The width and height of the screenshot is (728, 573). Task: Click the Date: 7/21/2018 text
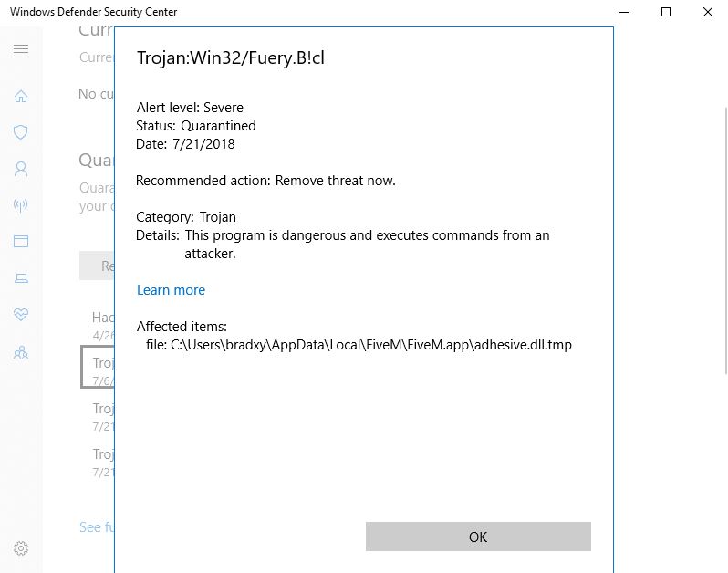pyautogui.click(x=185, y=144)
